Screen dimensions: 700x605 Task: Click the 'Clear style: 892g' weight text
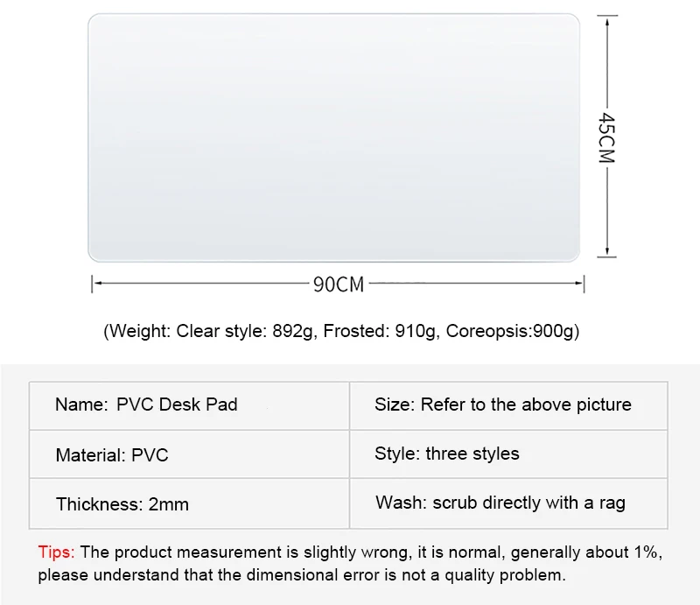pos(245,331)
